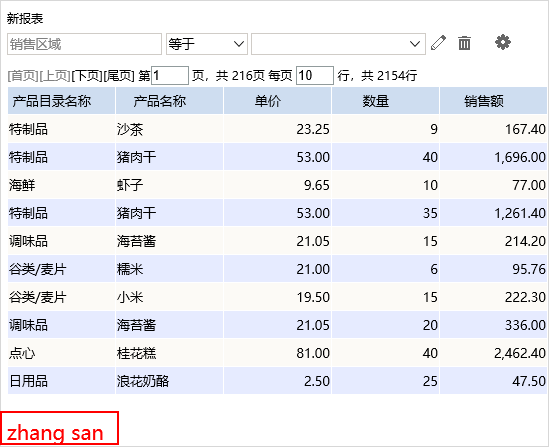The width and height of the screenshot is (549, 447).
Task: Click the 产品名称 column header
Action: (169, 101)
